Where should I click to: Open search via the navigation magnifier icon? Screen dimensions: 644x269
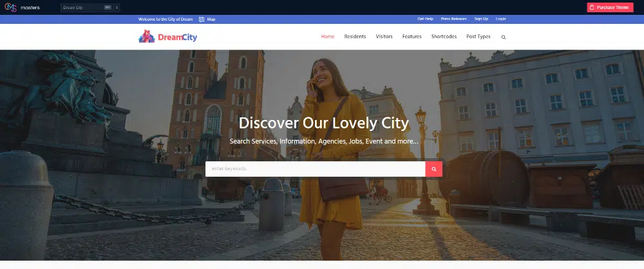[x=504, y=37]
